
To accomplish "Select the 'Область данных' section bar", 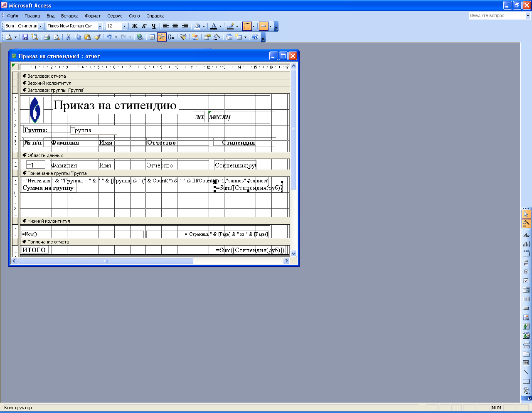I will tap(155, 155).
